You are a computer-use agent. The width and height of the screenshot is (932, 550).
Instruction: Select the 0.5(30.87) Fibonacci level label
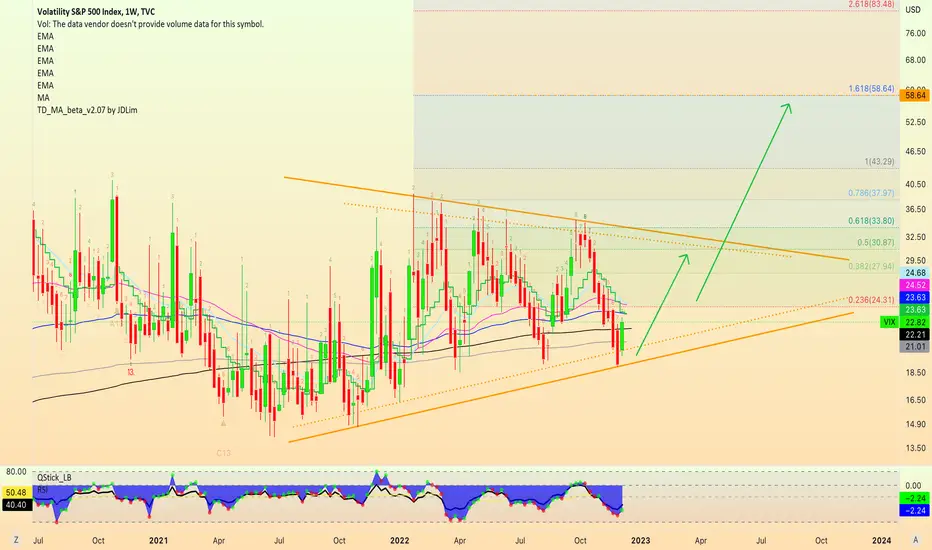(876, 243)
